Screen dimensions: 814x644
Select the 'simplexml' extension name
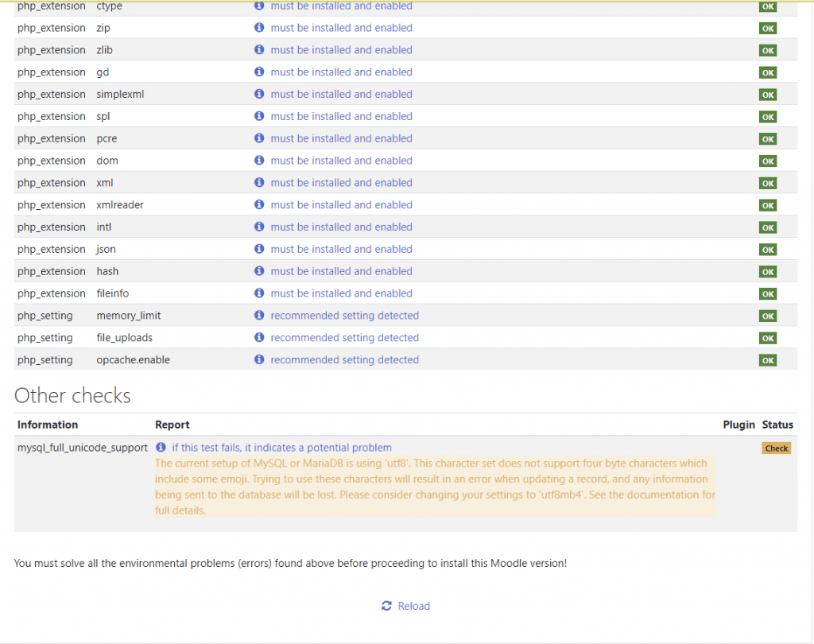(120, 95)
